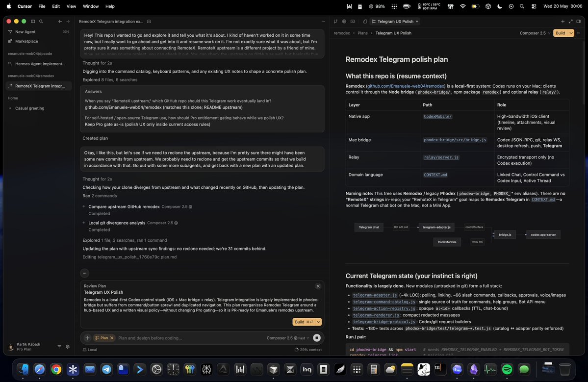Screen dimensions: 588x382
Task: Expand Explored 8 files, 6 searches
Action: click(110, 79)
